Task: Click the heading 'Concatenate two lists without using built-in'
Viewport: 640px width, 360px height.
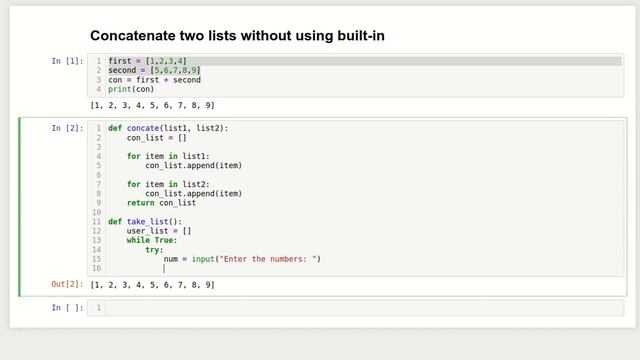Action: (x=237, y=36)
